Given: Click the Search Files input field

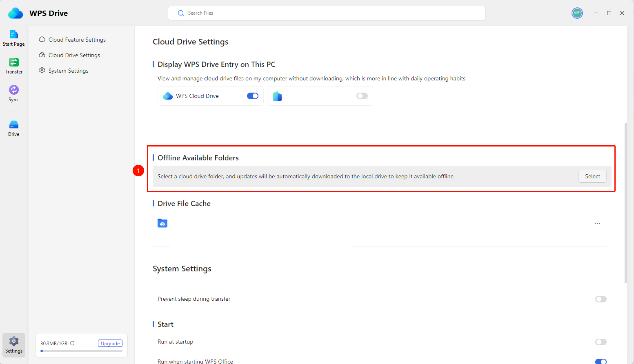Looking at the screenshot, I should [327, 13].
